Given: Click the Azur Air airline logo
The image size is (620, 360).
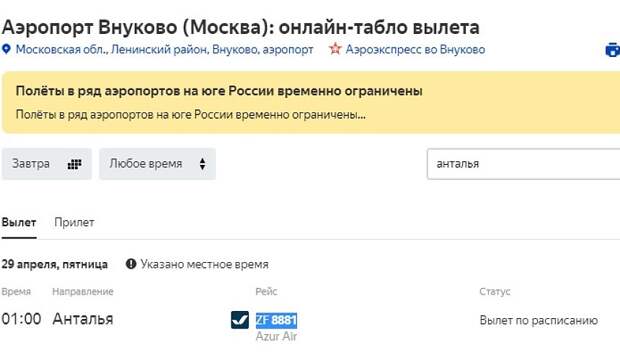Looking at the screenshot, I should coord(240,320).
